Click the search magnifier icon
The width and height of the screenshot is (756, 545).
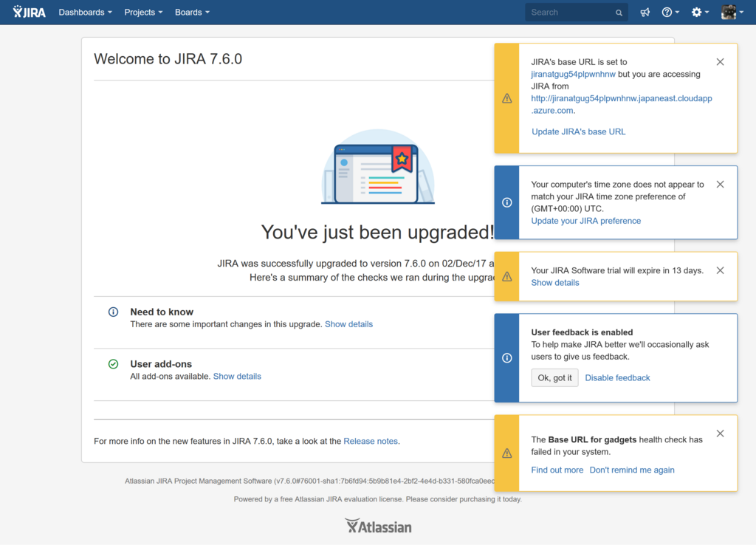point(619,13)
